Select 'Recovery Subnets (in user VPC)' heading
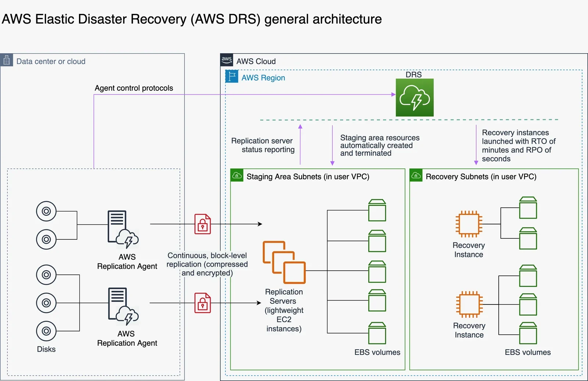 pos(481,177)
